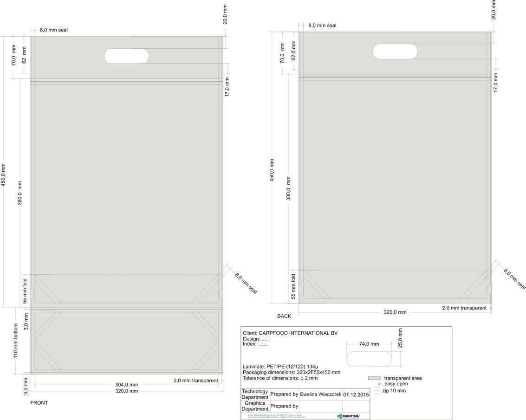
Task: Click the handle cutout on the BACK bag
Action: tap(395, 52)
